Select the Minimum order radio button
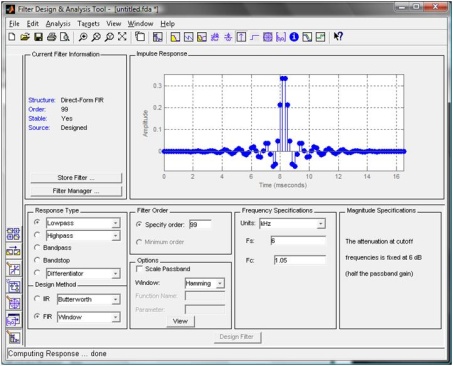The width and height of the screenshot is (453, 366). tap(139, 242)
